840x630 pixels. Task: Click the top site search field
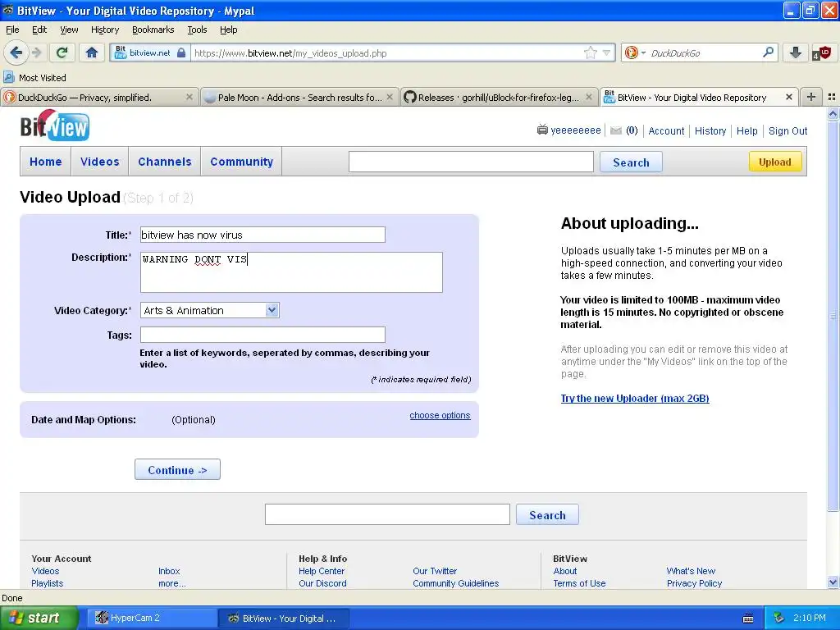click(x=471, y=162)
